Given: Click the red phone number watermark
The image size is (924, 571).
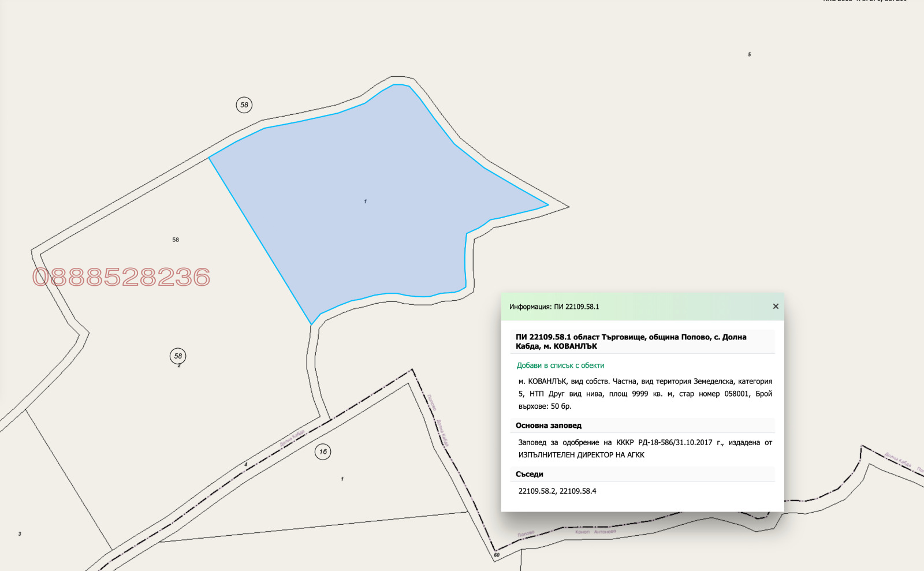Looking at the screenshot, I should coord(121,278).
